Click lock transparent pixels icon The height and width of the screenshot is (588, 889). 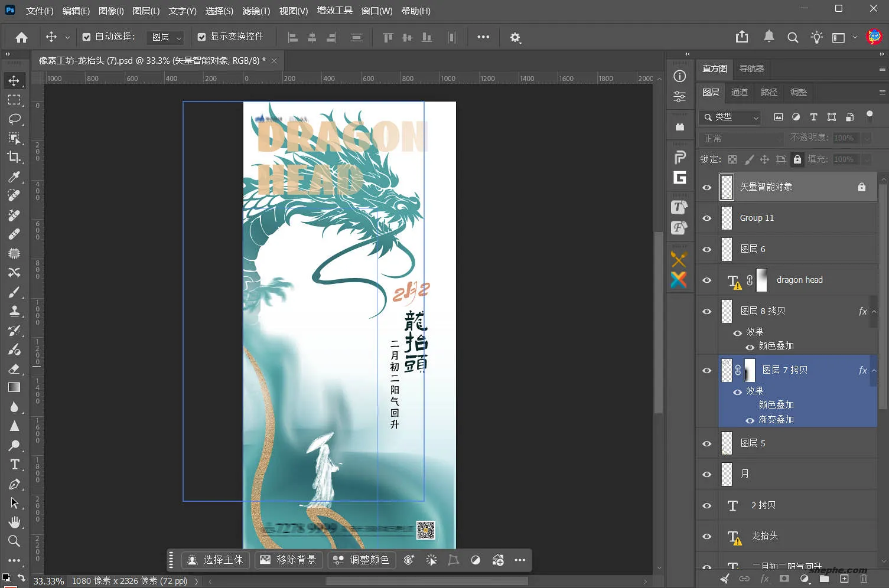(732, 159)
